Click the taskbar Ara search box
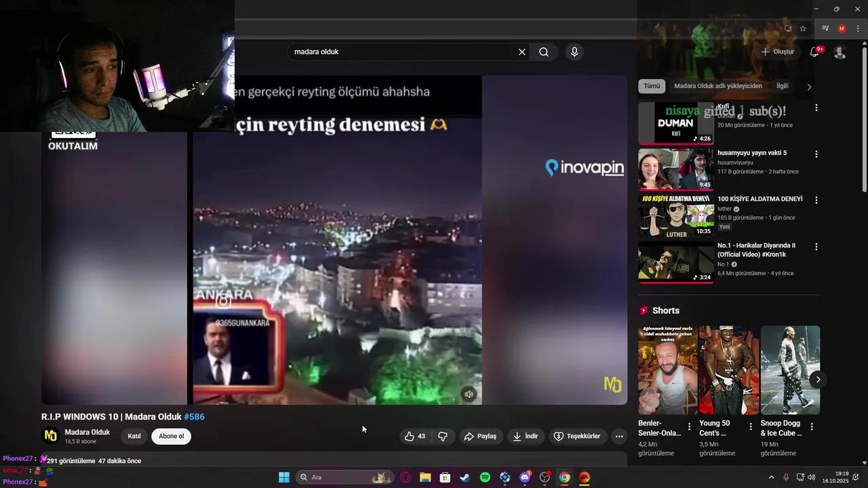This screenshot has width=868, height=488. coord(344,477)
